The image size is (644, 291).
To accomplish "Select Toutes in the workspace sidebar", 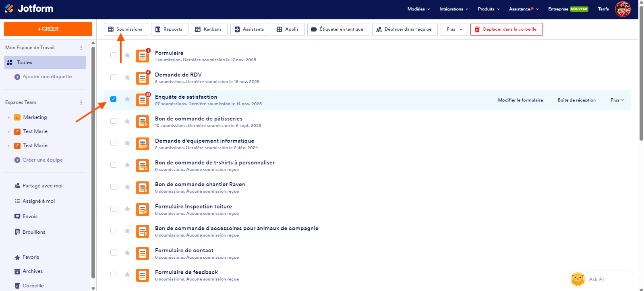I will (45, 62).
